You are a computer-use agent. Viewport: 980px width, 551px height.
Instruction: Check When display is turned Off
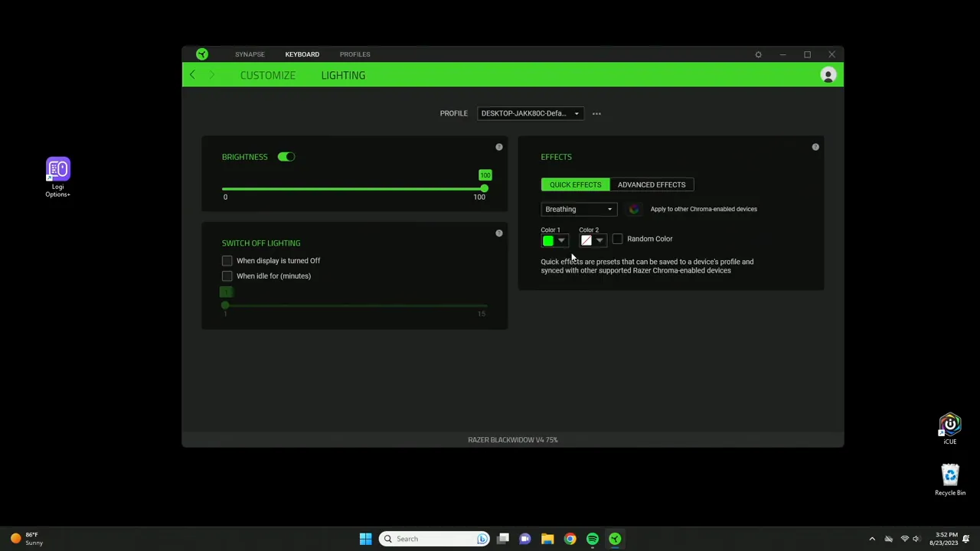coord(227,261)
